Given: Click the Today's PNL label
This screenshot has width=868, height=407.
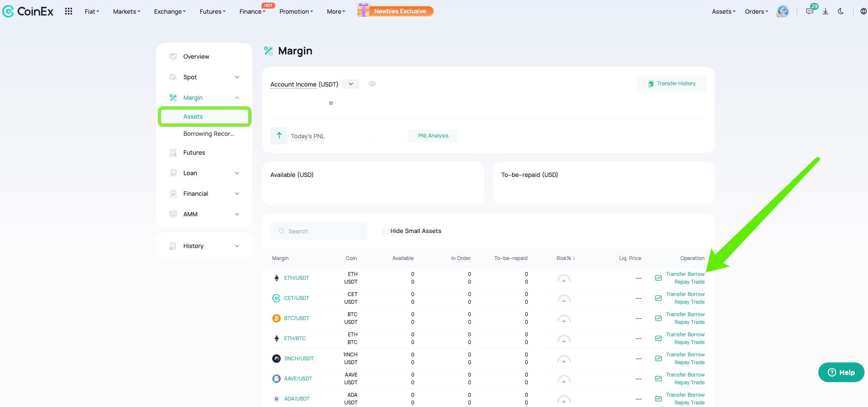Looking at the screenshot, I should click(307, 136).
